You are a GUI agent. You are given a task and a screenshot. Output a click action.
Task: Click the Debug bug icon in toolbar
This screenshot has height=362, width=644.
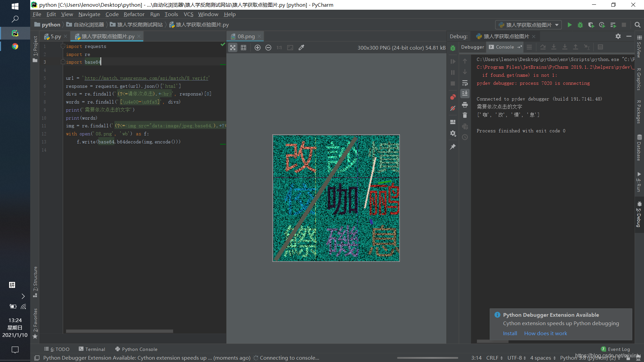[x=580, y=25]
